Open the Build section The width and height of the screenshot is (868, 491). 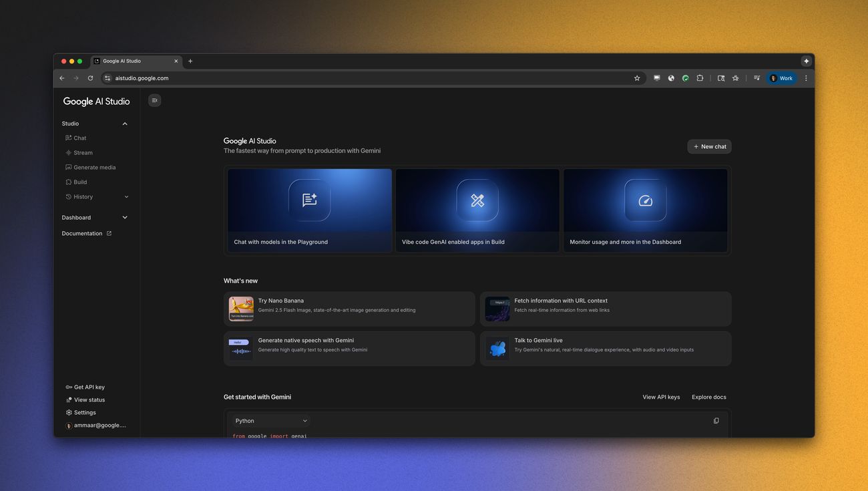(79, 182)
